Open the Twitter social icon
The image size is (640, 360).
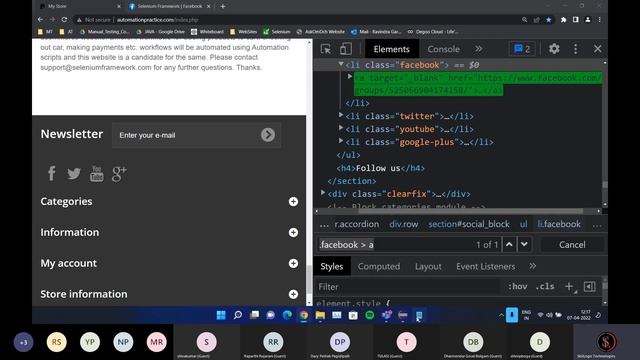pyautogui.click(x=74, y=173)
